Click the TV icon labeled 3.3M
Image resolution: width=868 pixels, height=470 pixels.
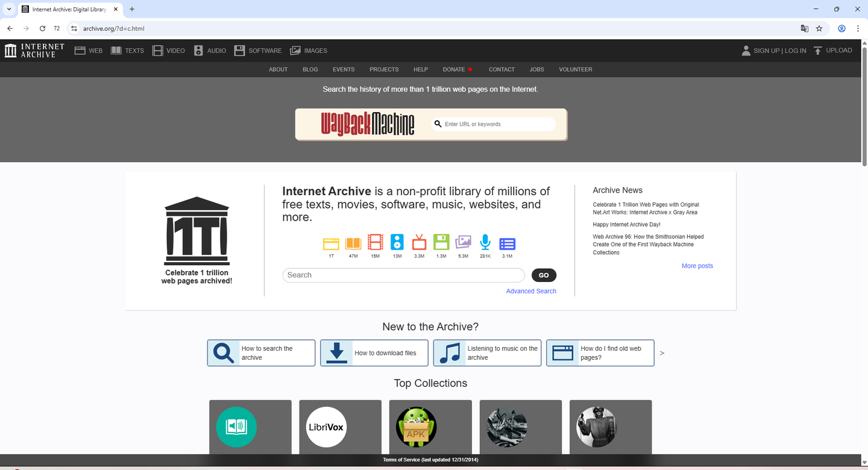[x=419, y=242]
